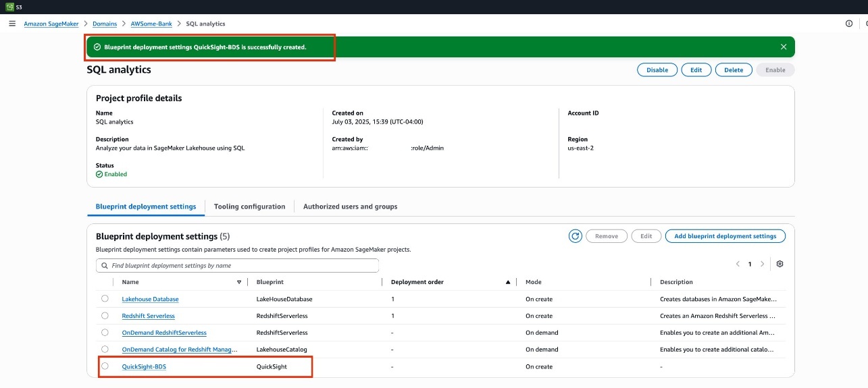Open Authorized users and groups tab

pos(350,206)
